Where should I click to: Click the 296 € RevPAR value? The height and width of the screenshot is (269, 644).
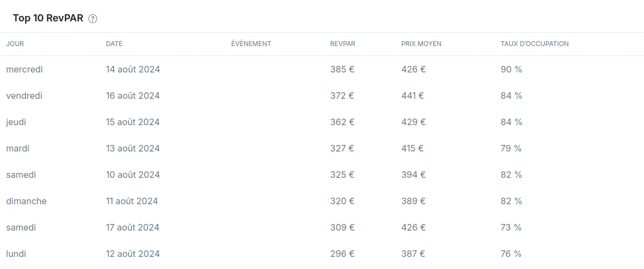[x=342, y=254]
